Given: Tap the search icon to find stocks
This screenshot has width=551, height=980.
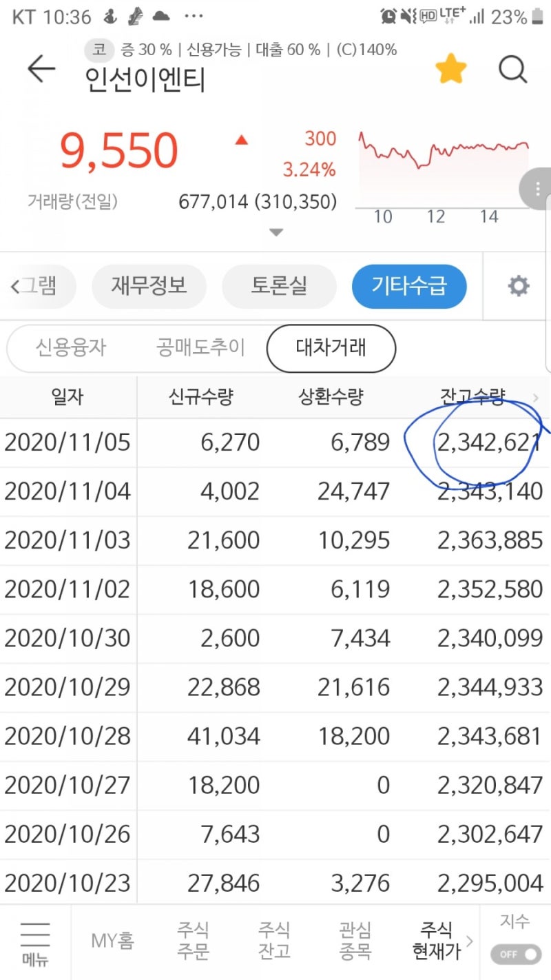Looking at the screenshot, I should point(512,69).
